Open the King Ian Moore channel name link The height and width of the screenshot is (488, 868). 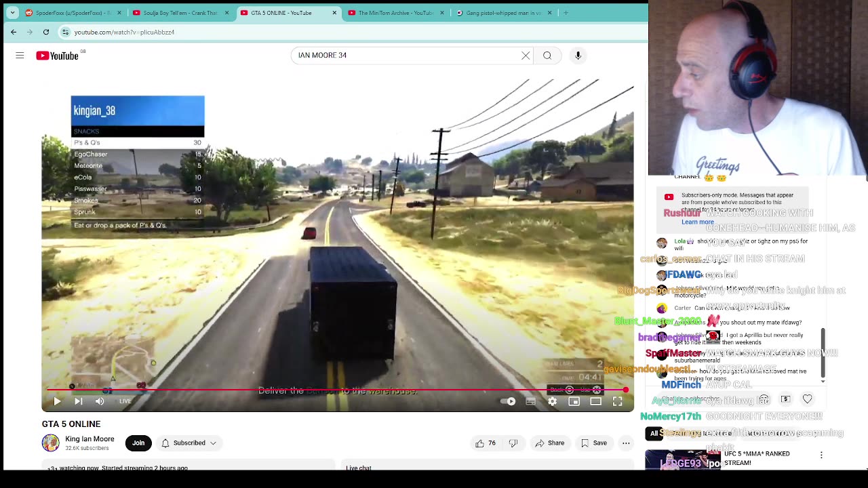coord(90,439)
